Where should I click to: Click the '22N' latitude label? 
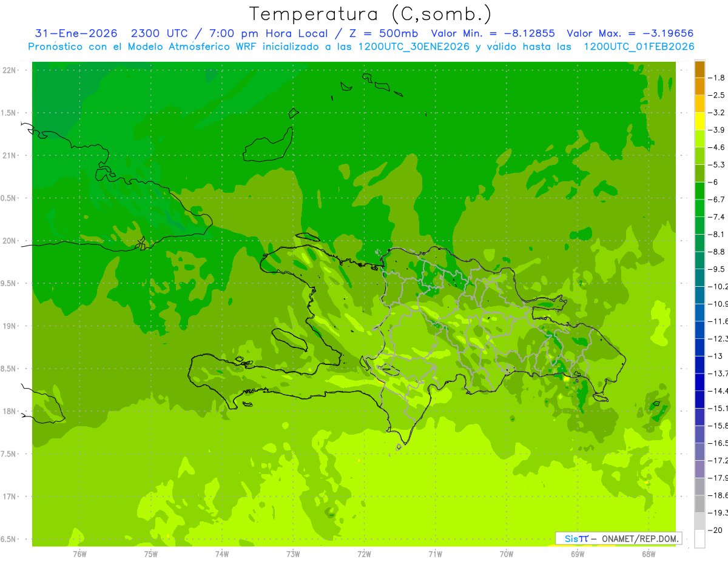pos(9,70)
